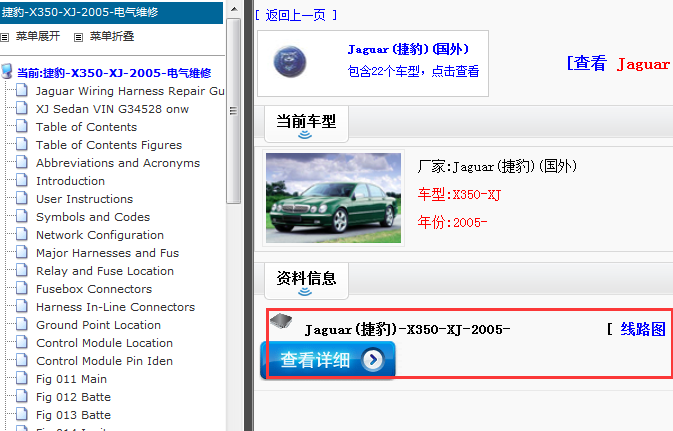Click page icon beside Fig 011 Main
This screenshot has height=431, width=673.
coord(22,379)
